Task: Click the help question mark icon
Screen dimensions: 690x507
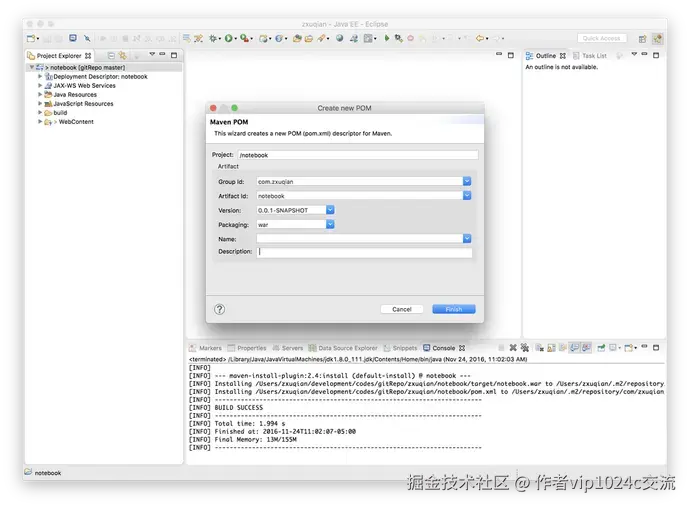Action: tap(219, 309)
